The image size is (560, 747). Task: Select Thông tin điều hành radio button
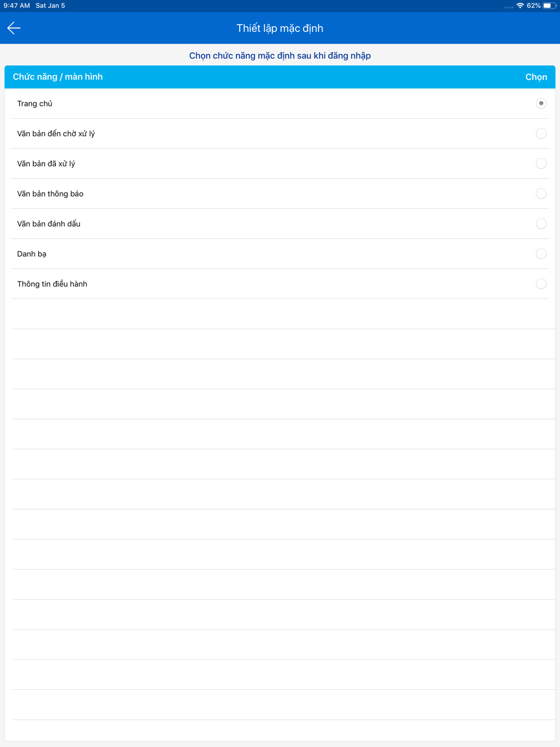541,284
